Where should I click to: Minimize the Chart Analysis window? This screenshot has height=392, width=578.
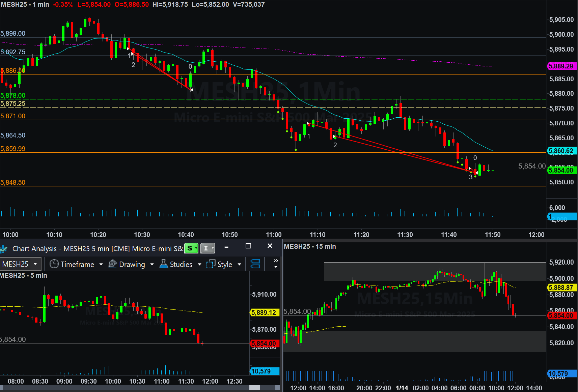226,247
